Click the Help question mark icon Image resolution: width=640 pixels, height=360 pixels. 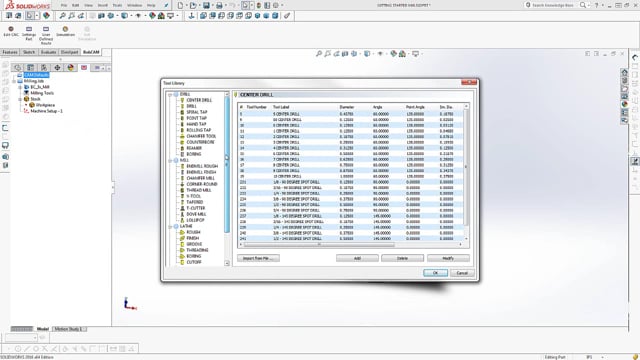coord(596,5)
